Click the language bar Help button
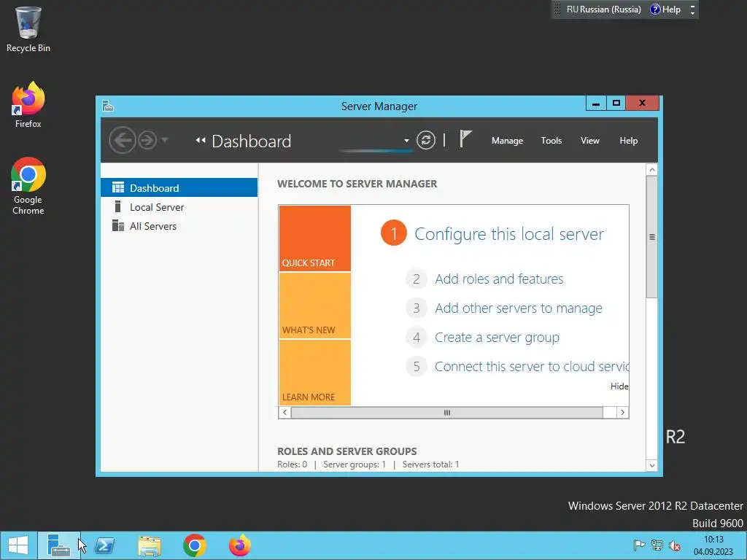This screenshot has width=747, height=560. [665, 9]
